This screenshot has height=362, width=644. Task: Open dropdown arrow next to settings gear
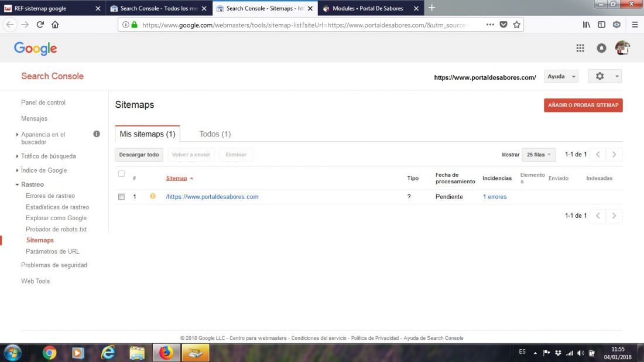(x=616, y=76)
